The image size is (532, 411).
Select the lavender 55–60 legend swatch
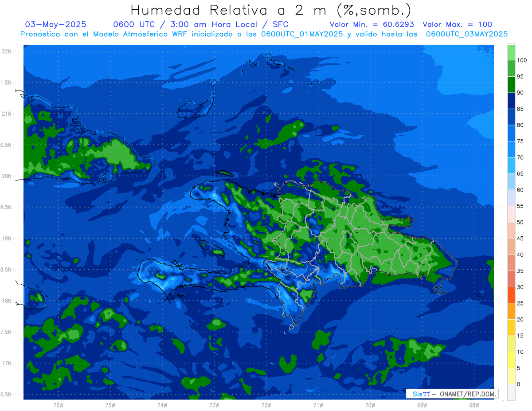tap(511, 198)
